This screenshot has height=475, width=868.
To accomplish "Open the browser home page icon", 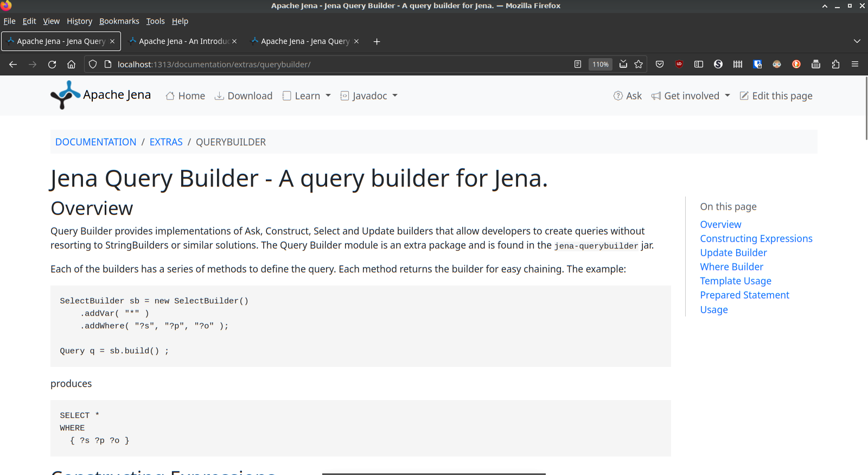I will point(71,64).
